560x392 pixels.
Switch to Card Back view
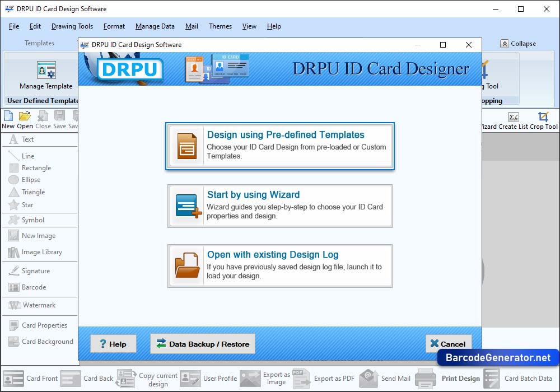(87, 379)
